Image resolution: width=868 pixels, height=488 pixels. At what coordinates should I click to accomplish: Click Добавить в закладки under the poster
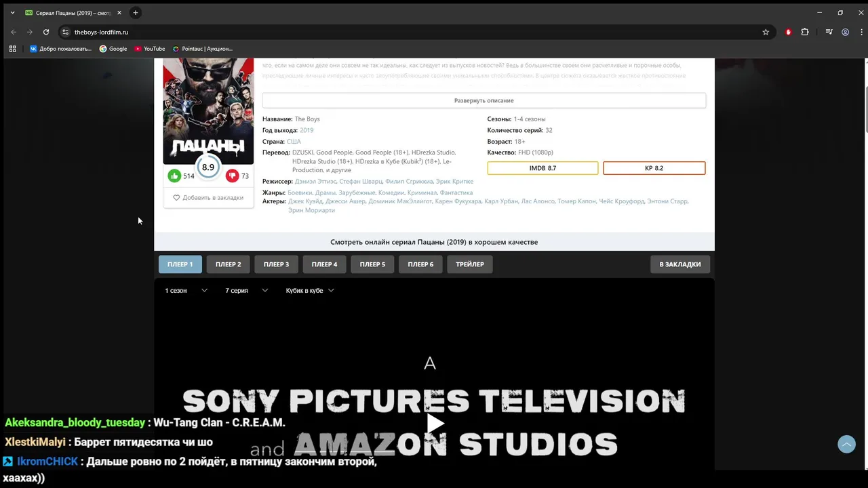[x=208, y=197]
